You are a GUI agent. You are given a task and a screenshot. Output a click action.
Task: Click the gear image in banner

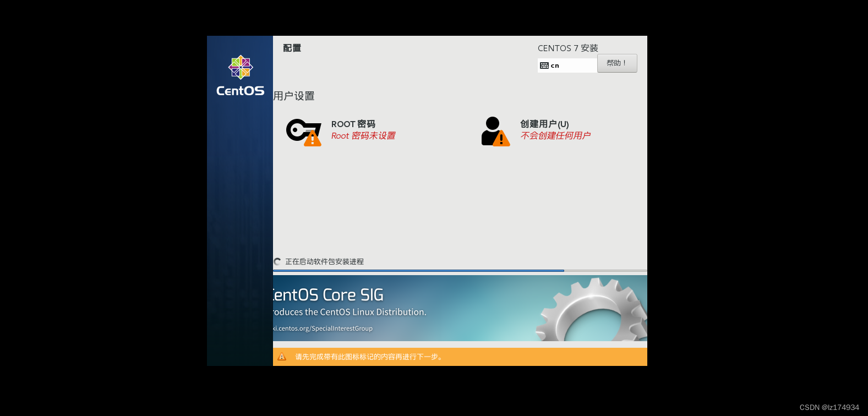click(592, 309)
